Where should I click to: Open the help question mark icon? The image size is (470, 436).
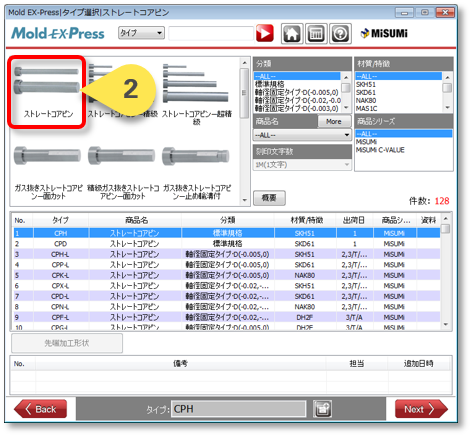340,34
